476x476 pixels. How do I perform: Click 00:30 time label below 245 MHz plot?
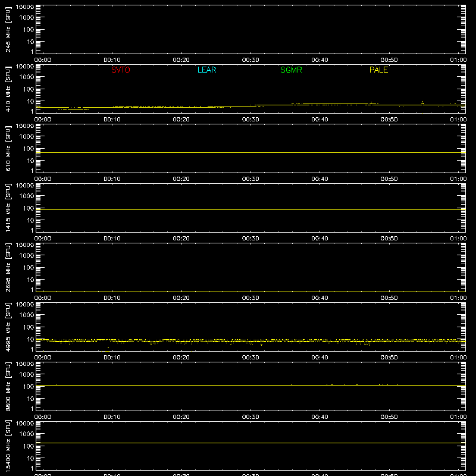coord(250,60)
